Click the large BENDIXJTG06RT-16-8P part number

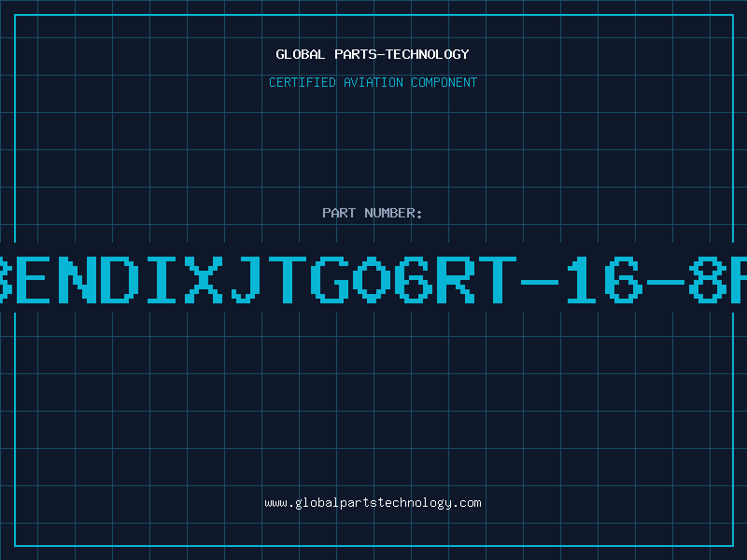click(x=373, y=280)
